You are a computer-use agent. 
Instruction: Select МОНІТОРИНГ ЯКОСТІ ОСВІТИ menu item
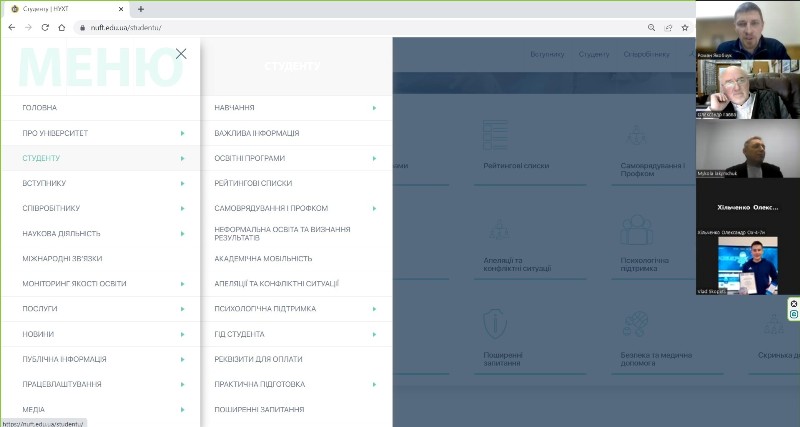74,284
